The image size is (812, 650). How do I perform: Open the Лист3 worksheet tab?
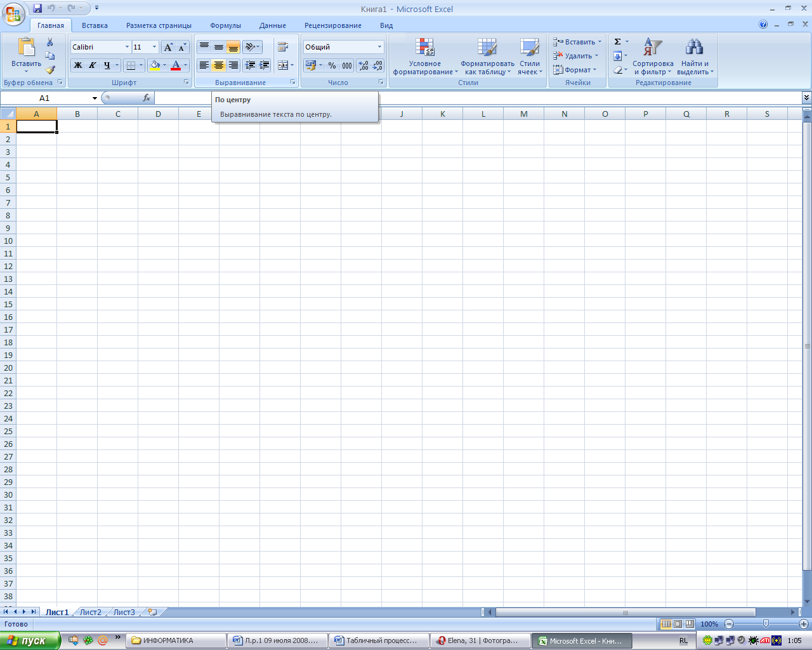pos(124,613)
